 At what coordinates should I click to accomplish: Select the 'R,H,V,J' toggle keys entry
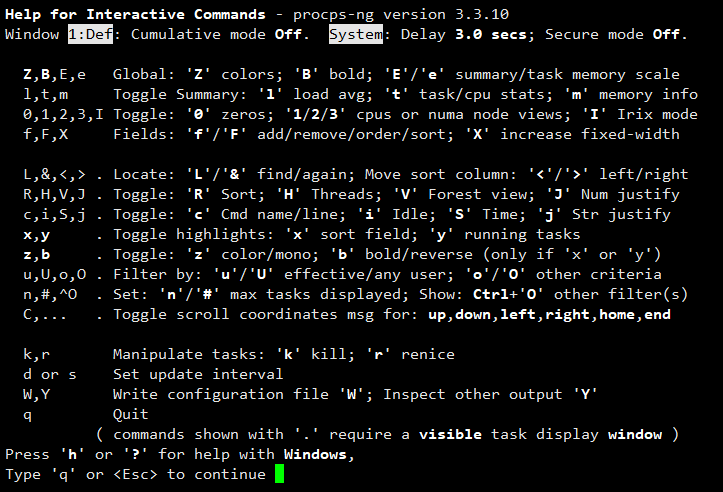(x=54, y=194)
